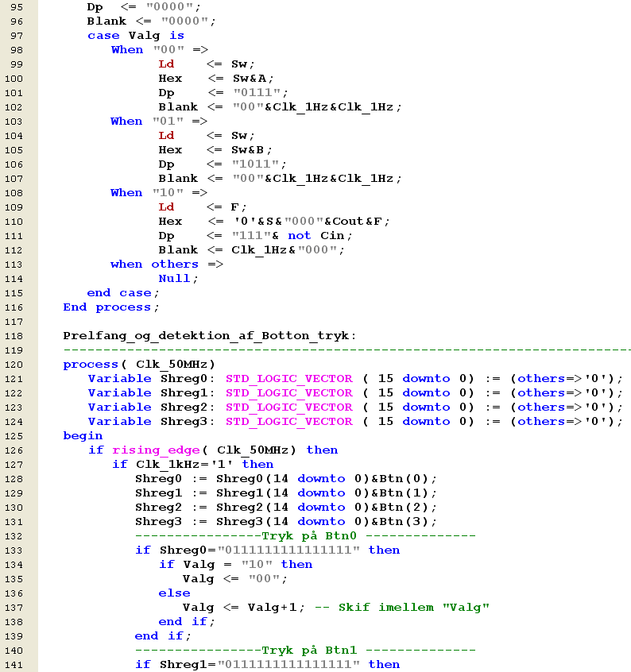Click 'end if' on line 138
Screen dimensions: 631x672
[183, 622]
